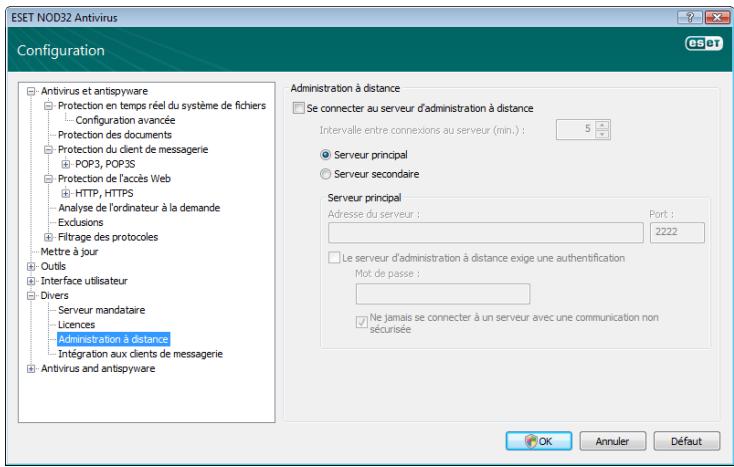
Task: Collapse the Divers node
Action: [31, 296]
